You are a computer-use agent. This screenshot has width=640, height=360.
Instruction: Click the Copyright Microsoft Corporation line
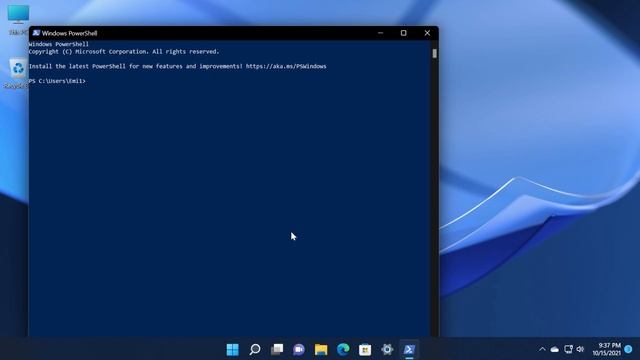pos(124,52)
